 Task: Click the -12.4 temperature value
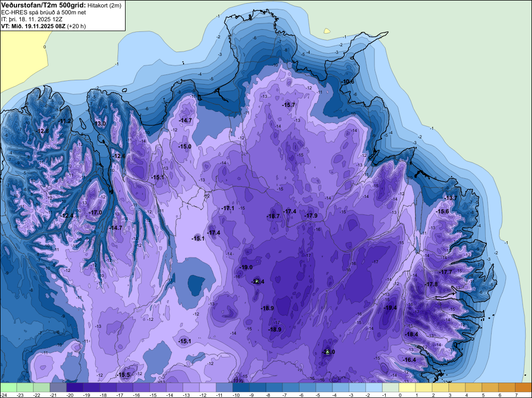pyautogui.click(x=67, y=215)
